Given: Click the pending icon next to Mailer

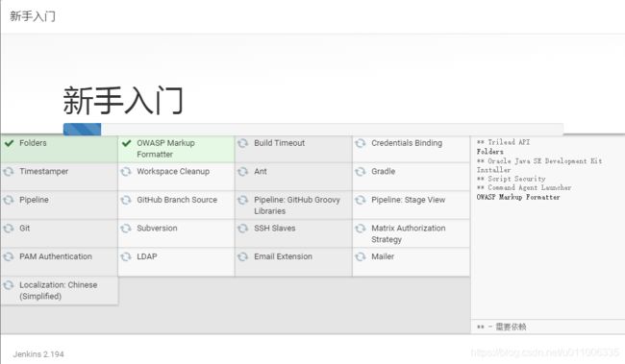Looking at the screenshot, I should coord(361,256).
